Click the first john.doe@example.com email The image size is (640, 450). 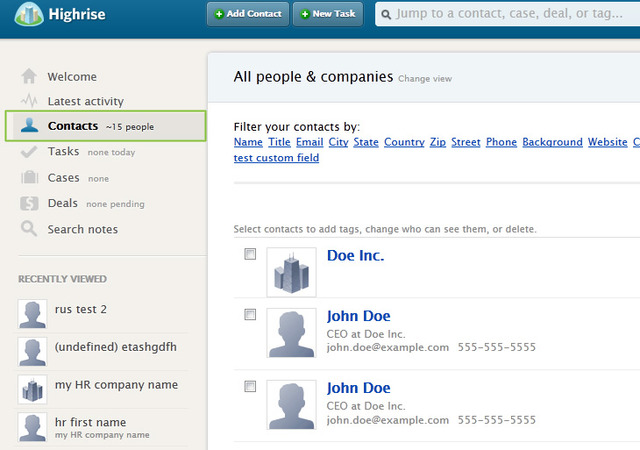coord(387,348)
